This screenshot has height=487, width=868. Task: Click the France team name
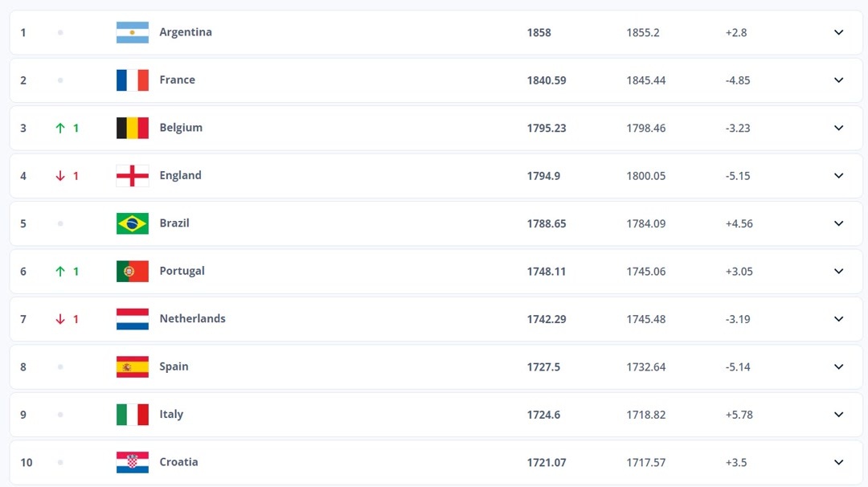(177, 80)
